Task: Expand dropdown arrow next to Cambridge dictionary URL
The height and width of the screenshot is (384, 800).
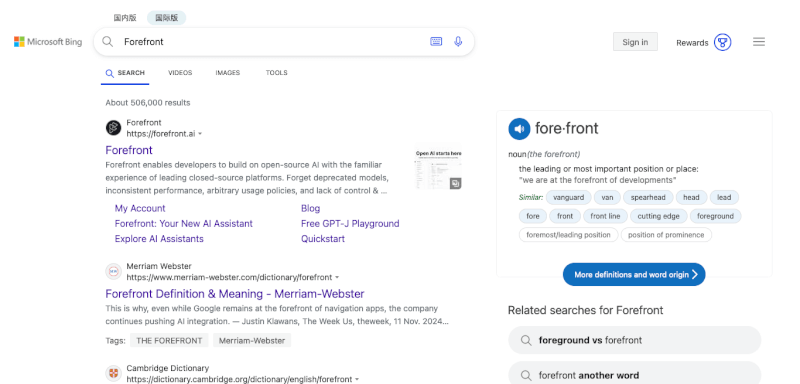Action: (x=357, y=380)
